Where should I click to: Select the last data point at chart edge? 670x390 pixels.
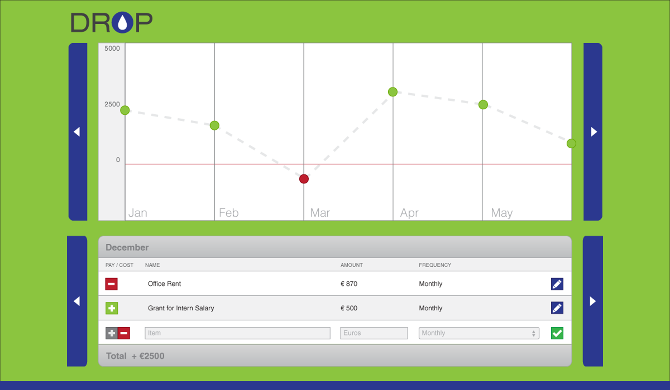click(x=571, y=144)
